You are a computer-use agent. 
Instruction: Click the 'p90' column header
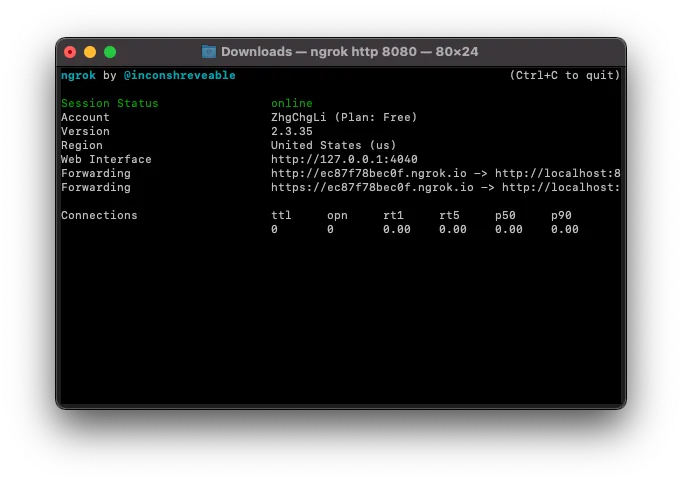(564, 215)
